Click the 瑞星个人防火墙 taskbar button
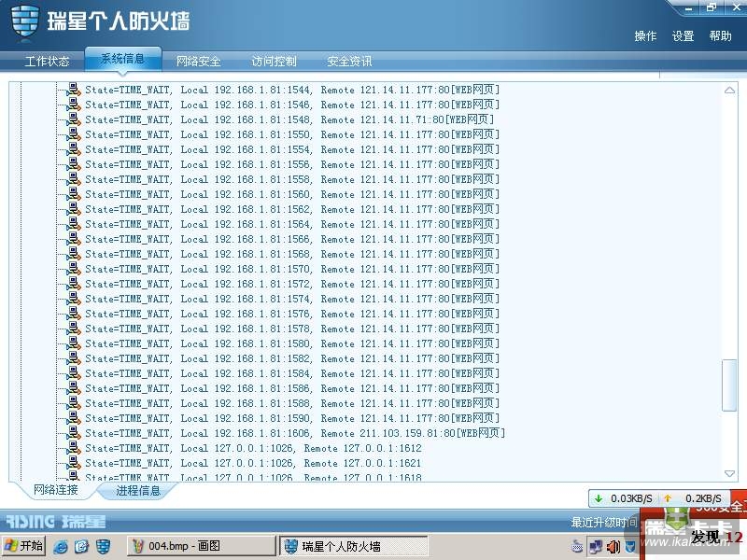The width and height of the screenshot is (747, 560). pos(353,546)
